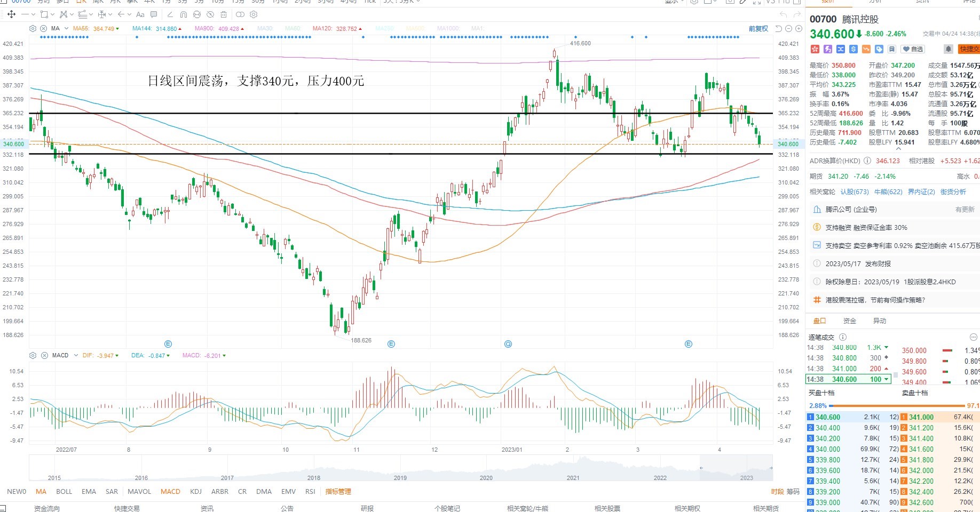Image resolution: width=980 pixels, height=512 pixels.
Task: Open MA indicator settings gear
Action: [x=33, y=29]
